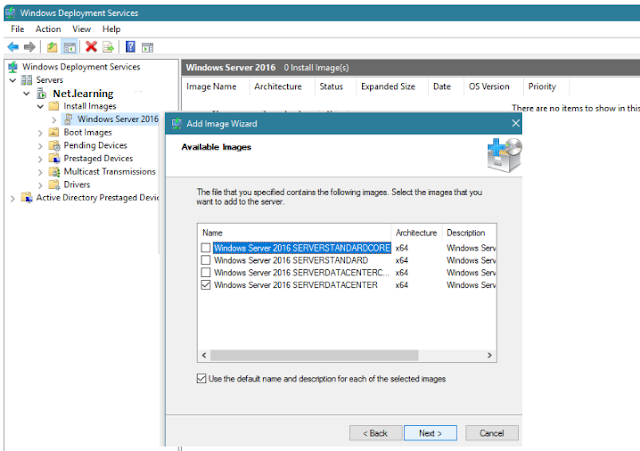Viewport: 640px width, 451px height.
Task: Click the Windows Server 2016 image group icon
Action: pyautogui.click(x=69, y=119)
